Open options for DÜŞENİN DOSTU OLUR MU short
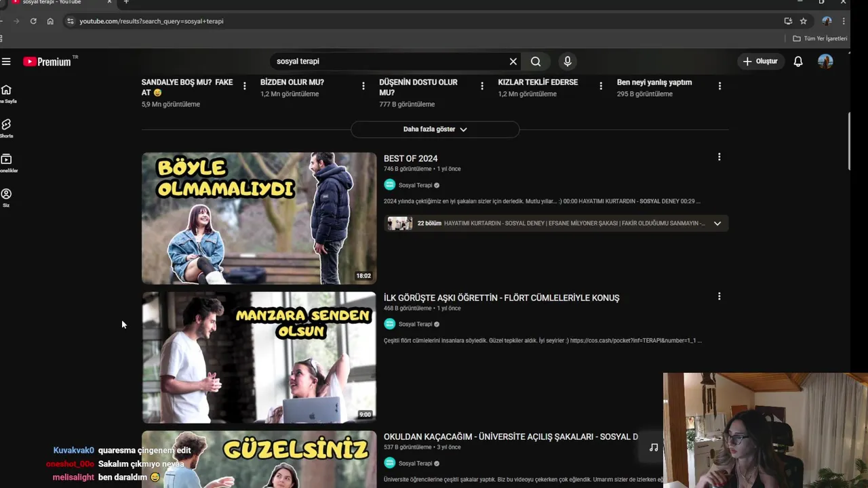 point(482,86)
